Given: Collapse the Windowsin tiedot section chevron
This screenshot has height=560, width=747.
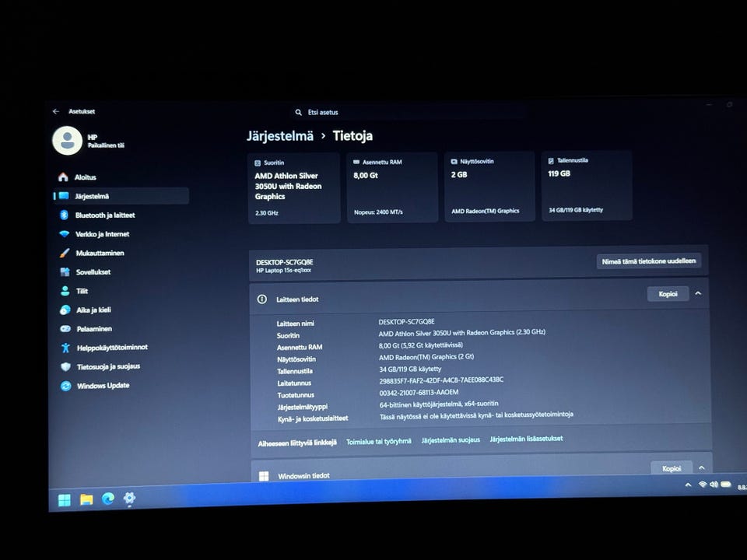Looking at the screenshot, I should point(702,468).
